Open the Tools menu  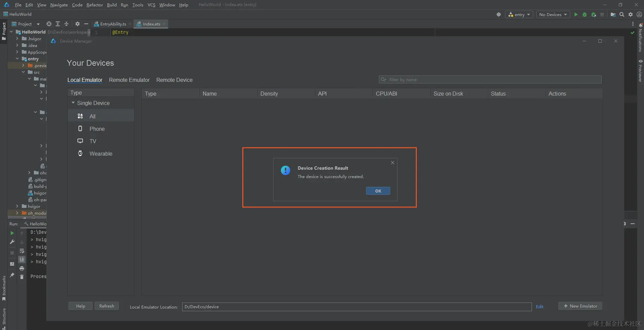pos(138,5)
